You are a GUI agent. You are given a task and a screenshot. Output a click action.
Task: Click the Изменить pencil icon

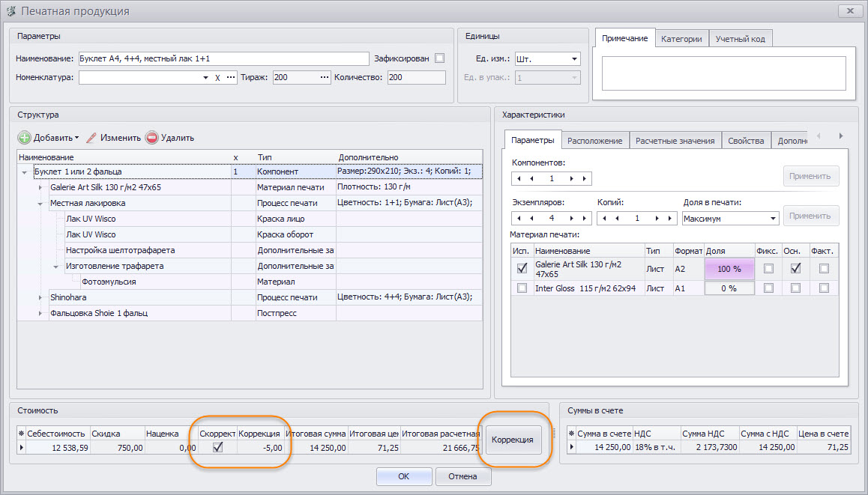click(x=91, y=138)
